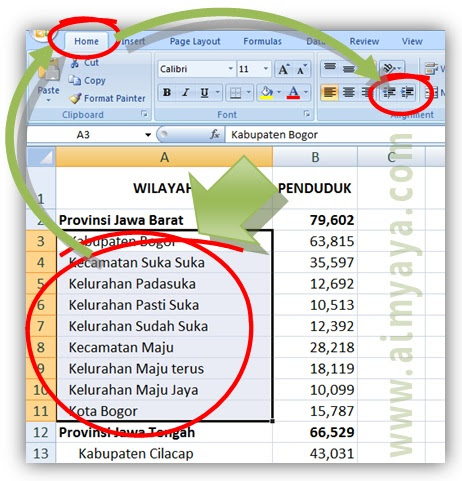This screenshot has width=462, height=481.
Task: Apply the Fill Color paint bucket
Action: [267, 93]
